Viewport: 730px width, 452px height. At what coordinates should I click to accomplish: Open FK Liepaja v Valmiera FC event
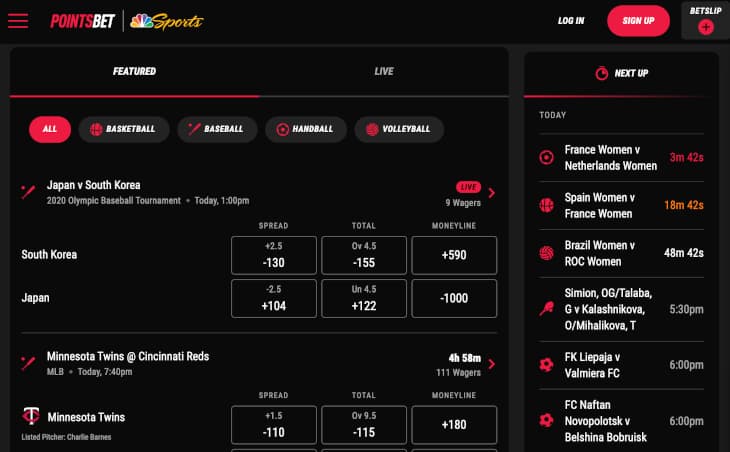pos(621,365)
